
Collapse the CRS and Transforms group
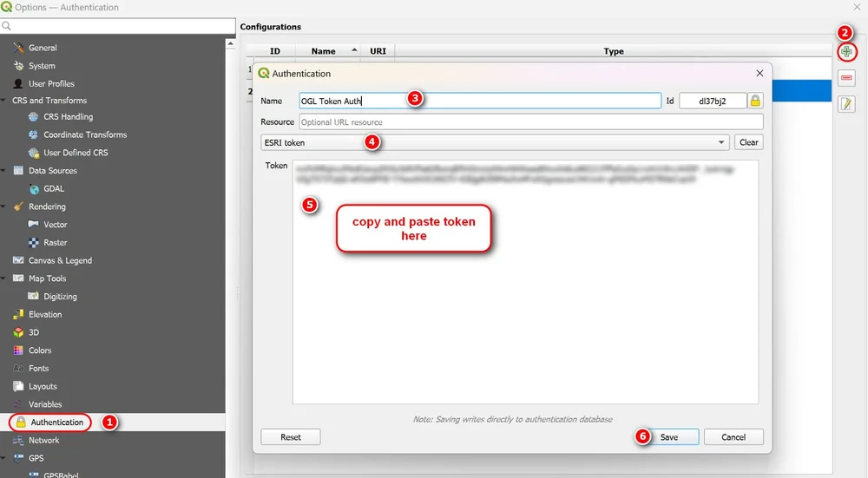pyautogui.click(x=3, y=100)
